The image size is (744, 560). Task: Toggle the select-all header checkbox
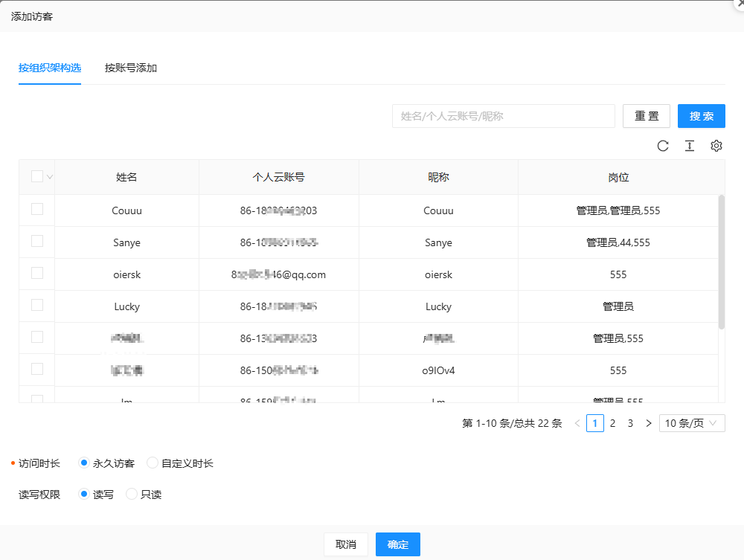tap(37, 177)
